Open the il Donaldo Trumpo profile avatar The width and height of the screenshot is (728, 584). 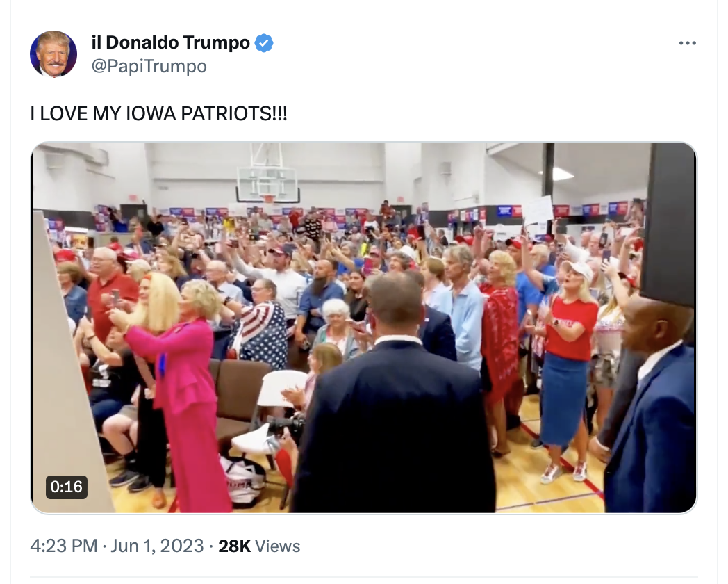[x=53, y=54]
